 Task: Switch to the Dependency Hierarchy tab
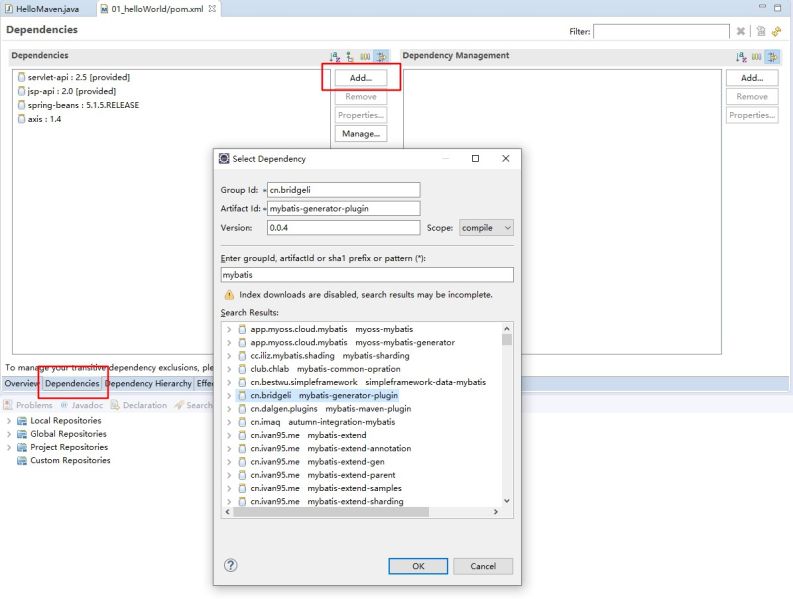click(148, 383)
